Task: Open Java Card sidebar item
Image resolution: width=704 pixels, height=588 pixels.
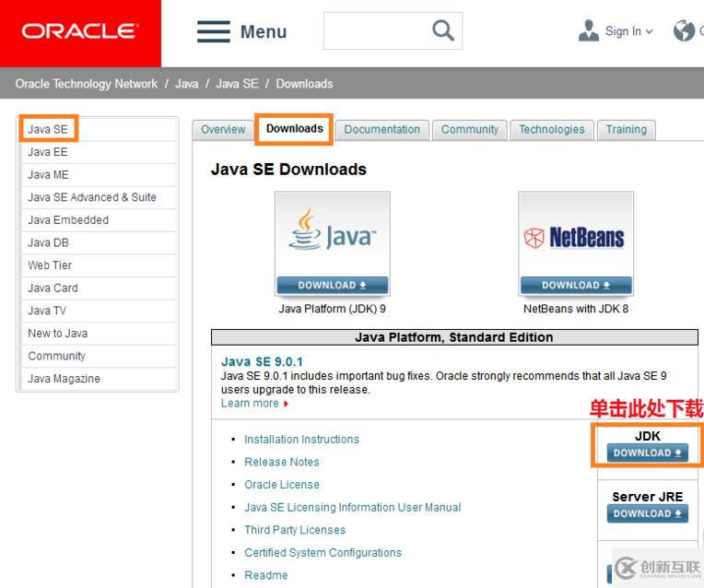Action: pos(99,288)
